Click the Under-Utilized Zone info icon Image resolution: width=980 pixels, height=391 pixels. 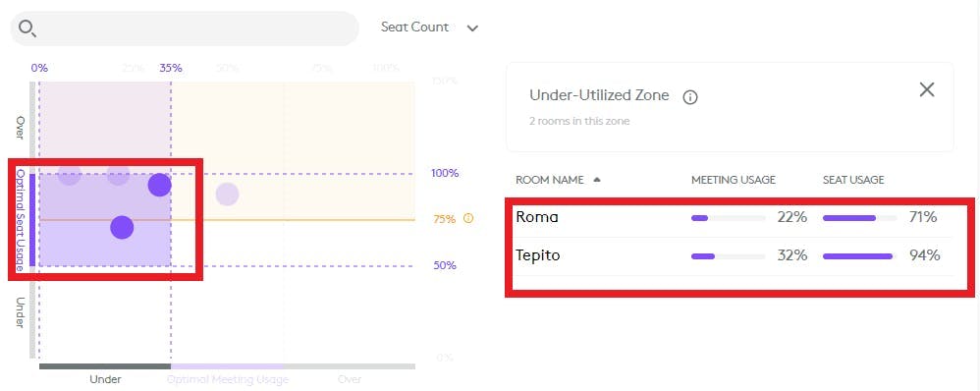coord(690,97)
